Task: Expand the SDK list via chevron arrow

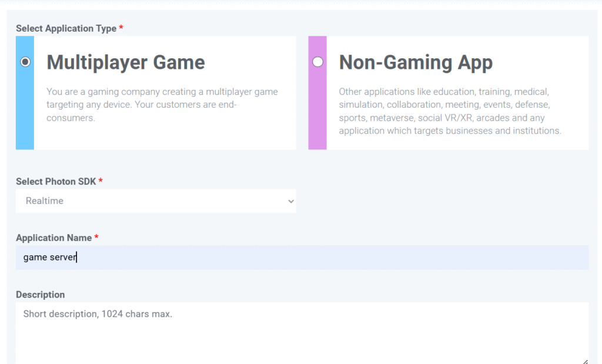Action: (290, 201)
